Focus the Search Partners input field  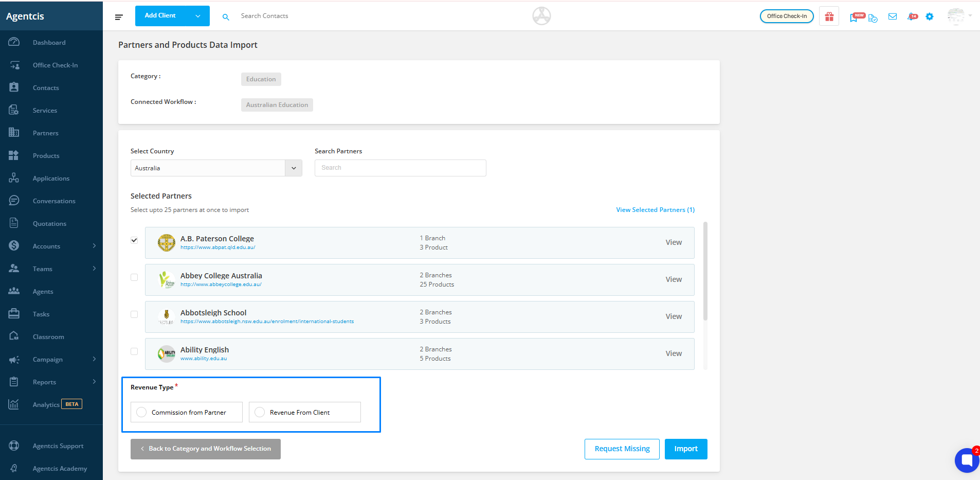[x=401, y=168]
